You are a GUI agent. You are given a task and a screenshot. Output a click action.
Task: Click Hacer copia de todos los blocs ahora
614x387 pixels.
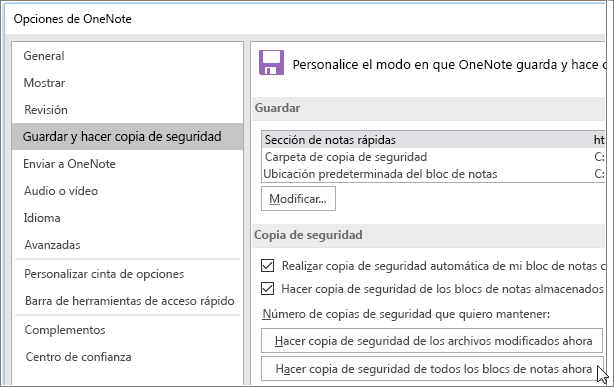pyautogui.click(x=432, y=369)
